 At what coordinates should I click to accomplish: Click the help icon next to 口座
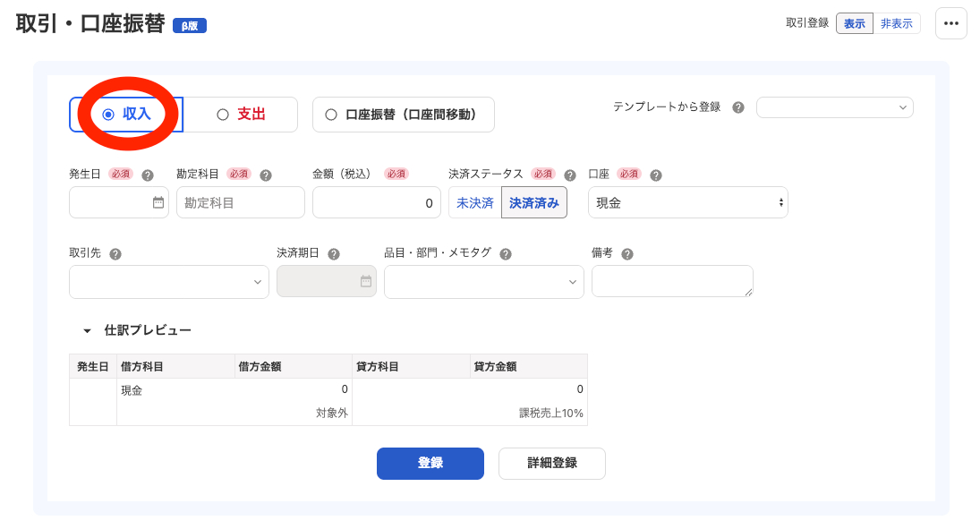[x=658, y=175]
